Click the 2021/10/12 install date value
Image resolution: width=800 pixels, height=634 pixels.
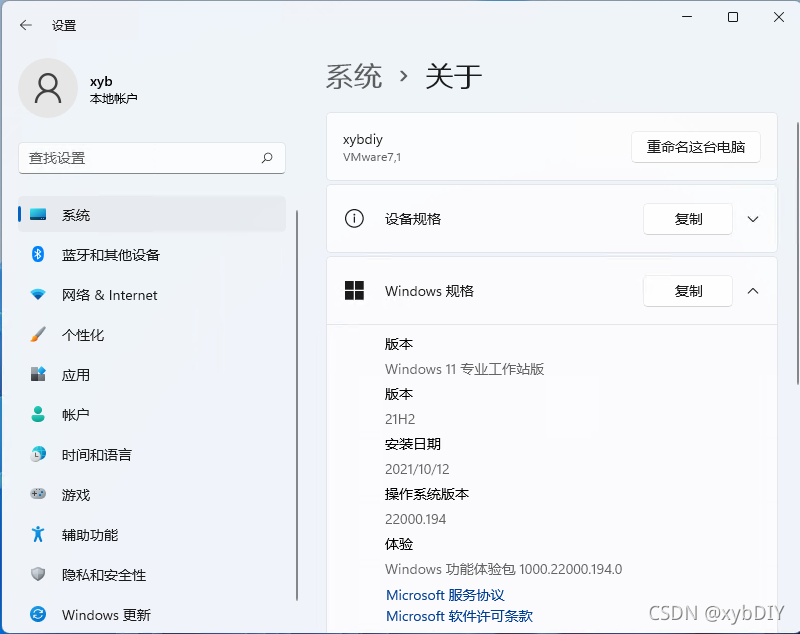[x=417, y=469]
